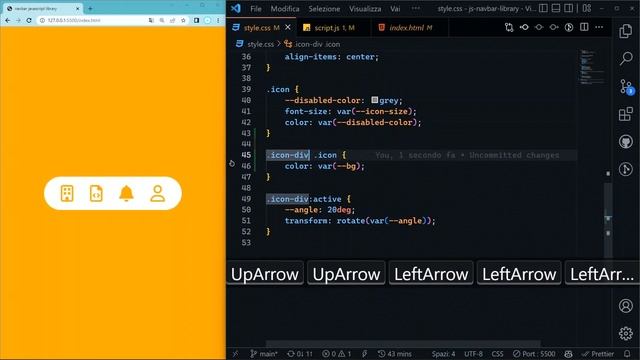Bookmark page with the star icon
Image resolution: width=640 pixels, height=360 pixels.
click(x=183, y=20)
